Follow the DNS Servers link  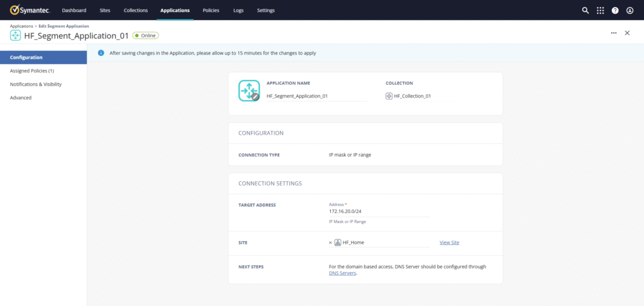343,273
